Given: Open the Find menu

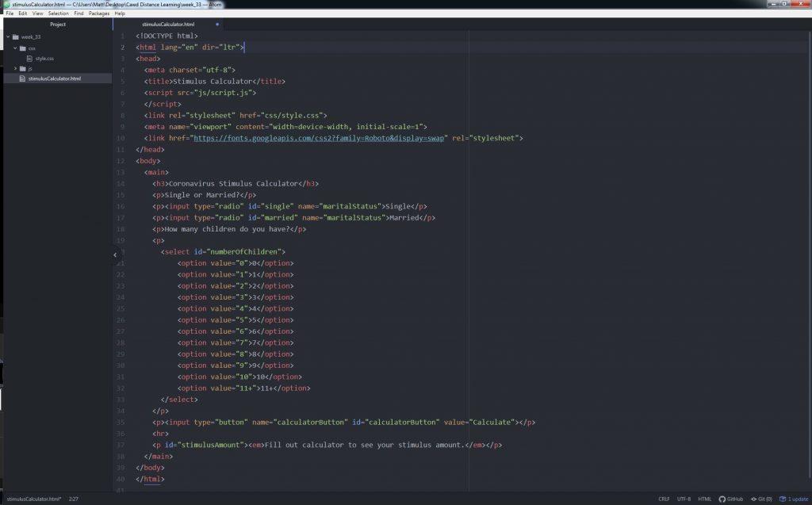Looking at the screenshot, I should 79,13.
